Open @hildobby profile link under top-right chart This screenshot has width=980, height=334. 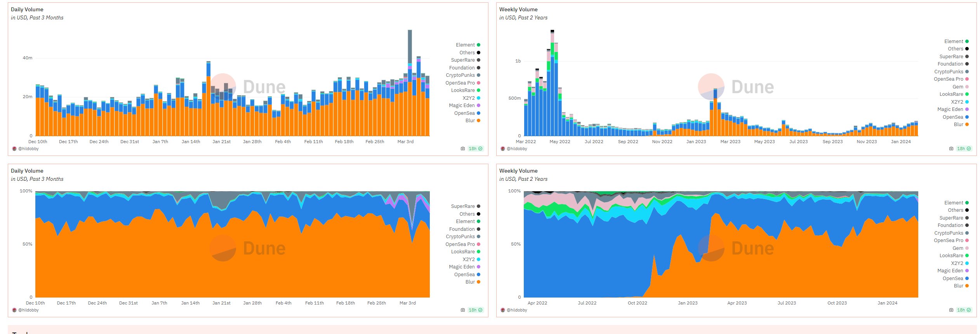[x=517, y=149]
